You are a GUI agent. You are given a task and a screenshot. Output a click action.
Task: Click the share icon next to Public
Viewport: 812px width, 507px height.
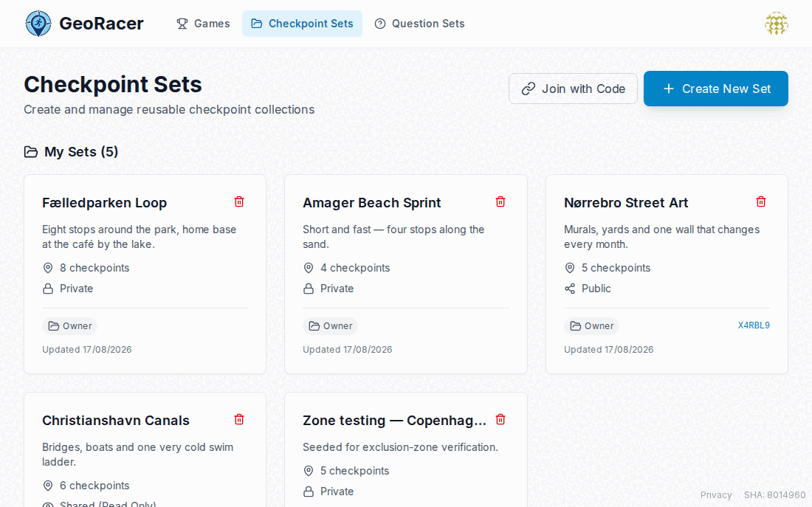pos(570,289)
